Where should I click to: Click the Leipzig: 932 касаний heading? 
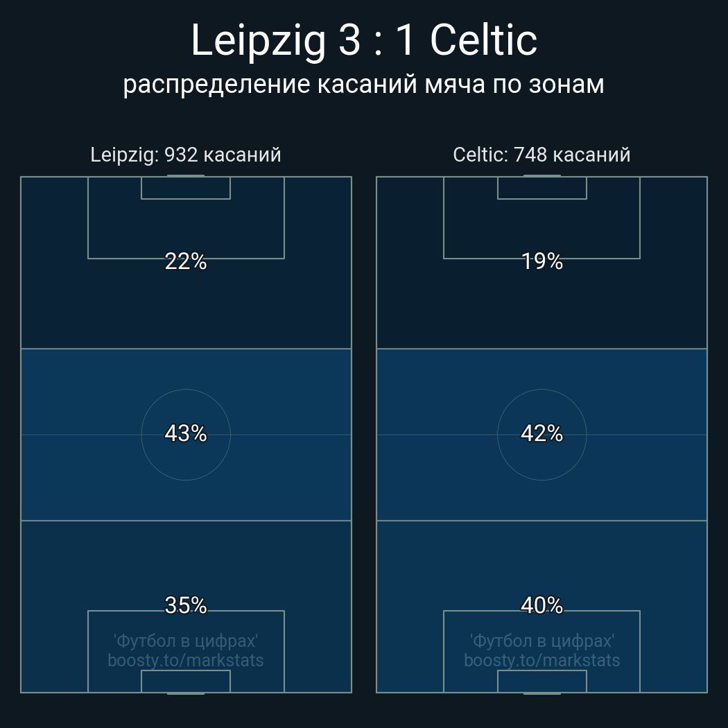point(186,155)
